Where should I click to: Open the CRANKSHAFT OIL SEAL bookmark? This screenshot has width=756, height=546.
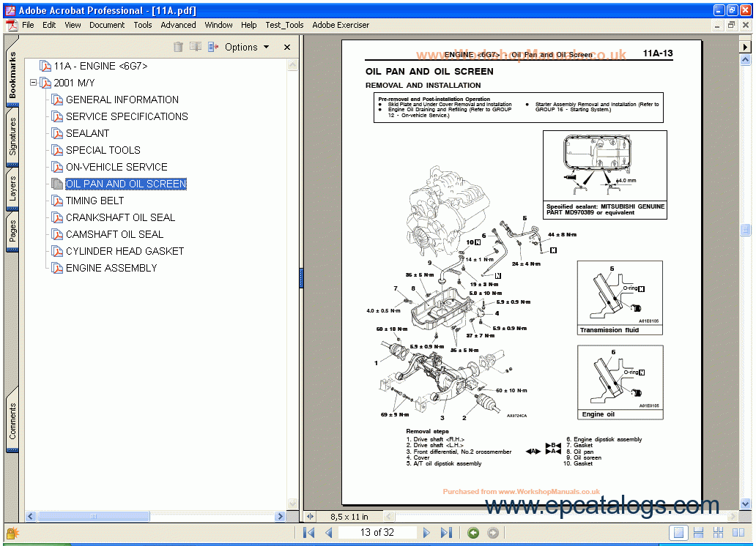(121, 218)
